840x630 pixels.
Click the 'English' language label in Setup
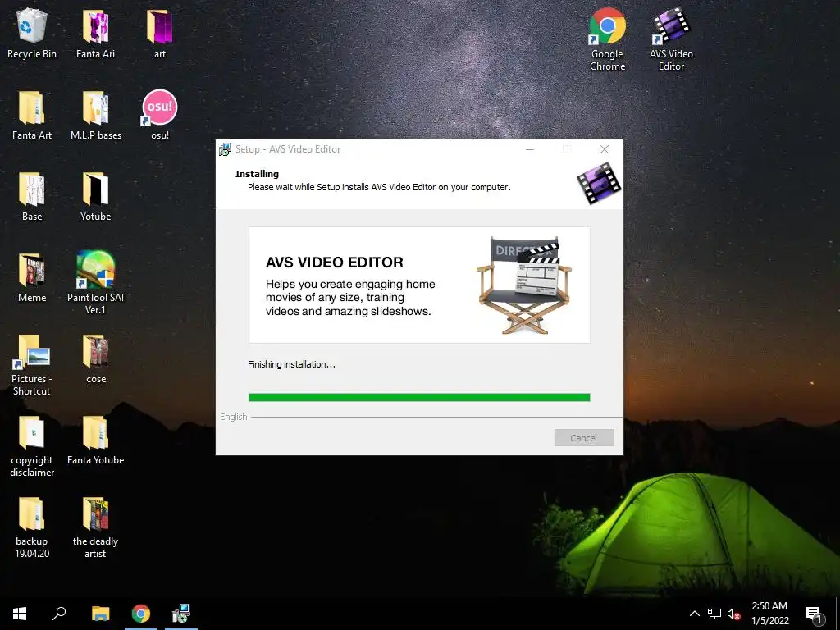coord(234,417)
